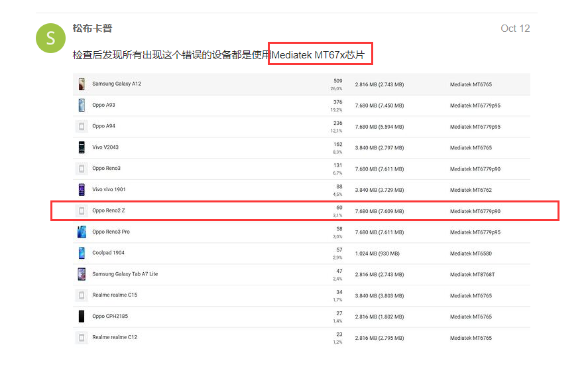
Task: Click the Oct 12 post date
Action: pos(515,29)
